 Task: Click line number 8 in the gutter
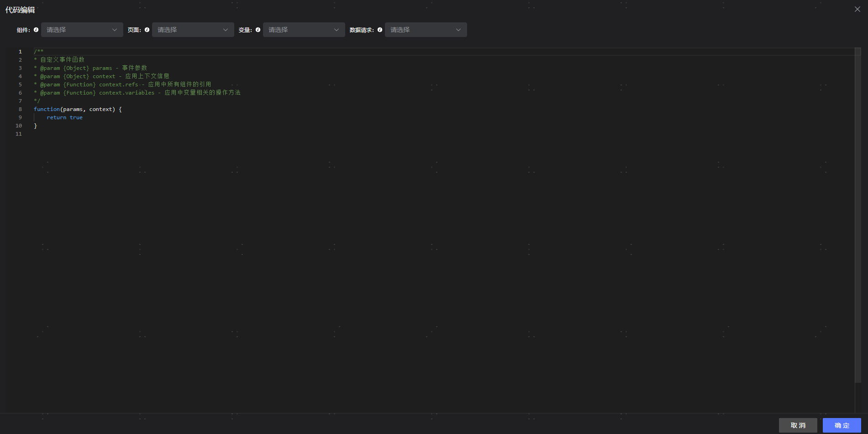20,109
